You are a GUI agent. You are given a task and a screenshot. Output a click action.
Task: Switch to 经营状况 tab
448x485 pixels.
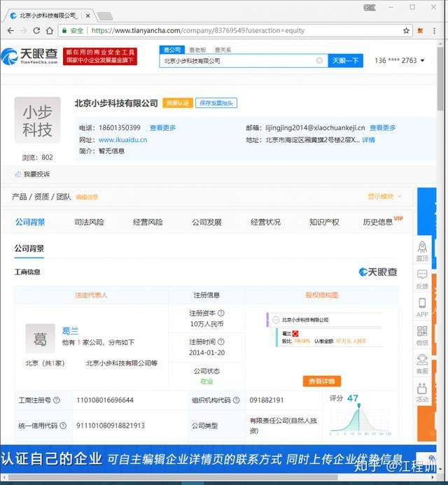tap(265, 222)
